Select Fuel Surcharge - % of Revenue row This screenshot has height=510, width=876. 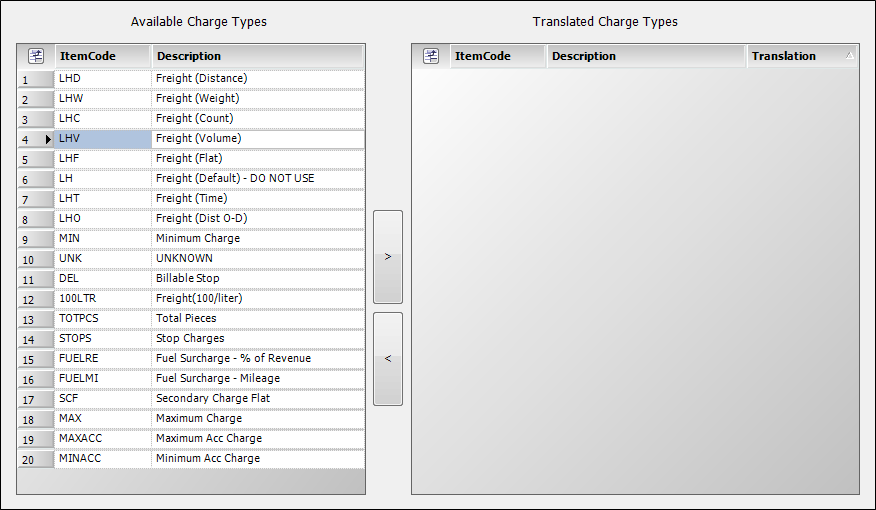tap(233, 358)
